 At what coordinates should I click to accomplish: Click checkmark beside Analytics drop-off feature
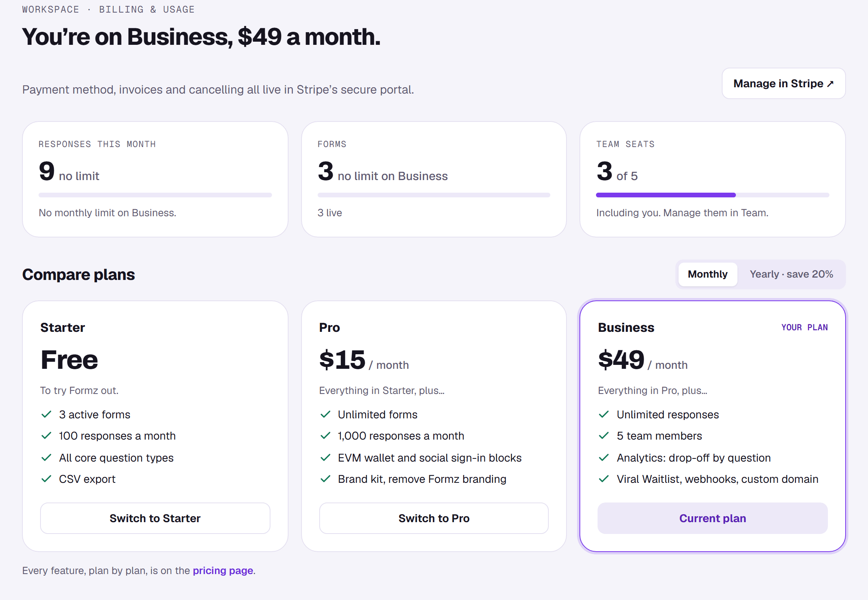pos(604,458)
